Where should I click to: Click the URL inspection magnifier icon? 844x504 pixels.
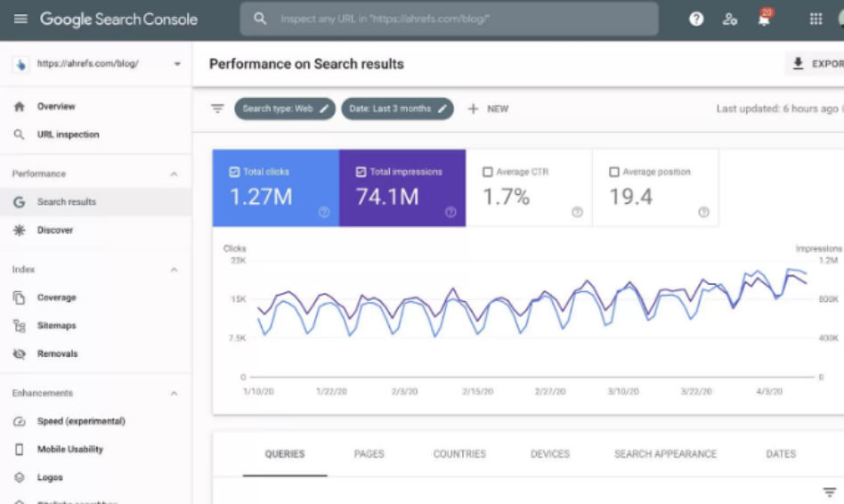click(x=19, y=134)
